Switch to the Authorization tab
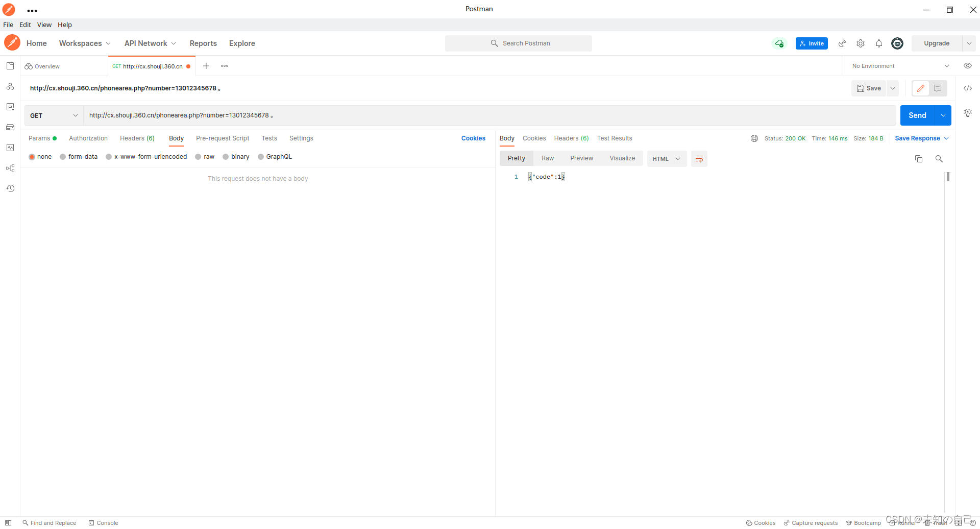 [88, 138]
